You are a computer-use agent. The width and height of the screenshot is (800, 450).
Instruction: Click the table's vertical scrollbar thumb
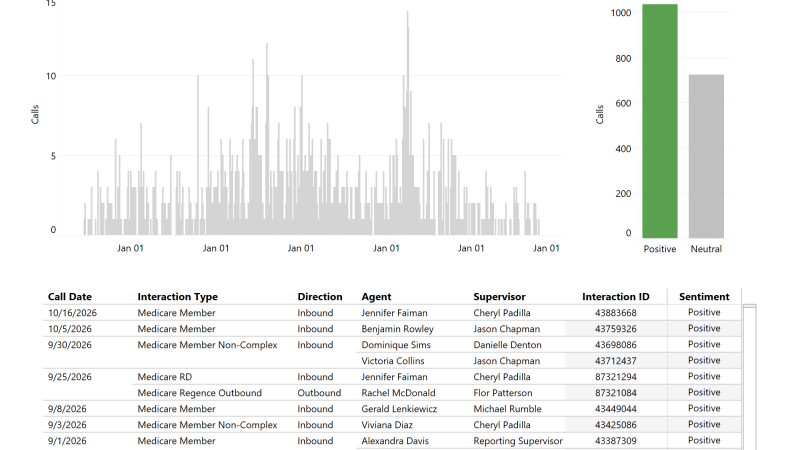click(x=749, y=306)
